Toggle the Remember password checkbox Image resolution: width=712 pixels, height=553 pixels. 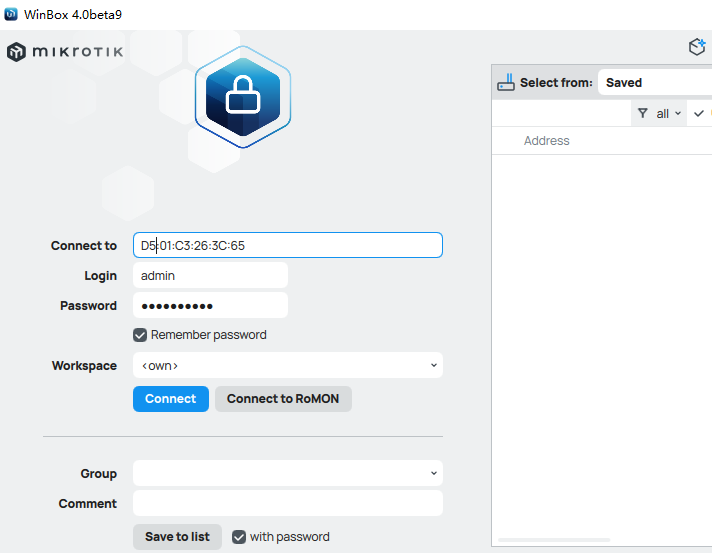(x=140, y=335)
